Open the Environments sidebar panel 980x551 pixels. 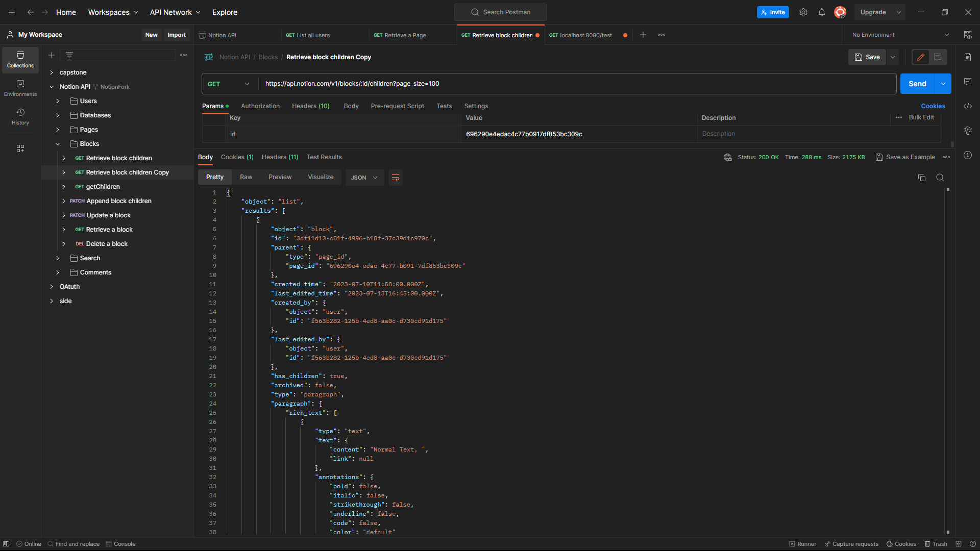pos(20,88)
